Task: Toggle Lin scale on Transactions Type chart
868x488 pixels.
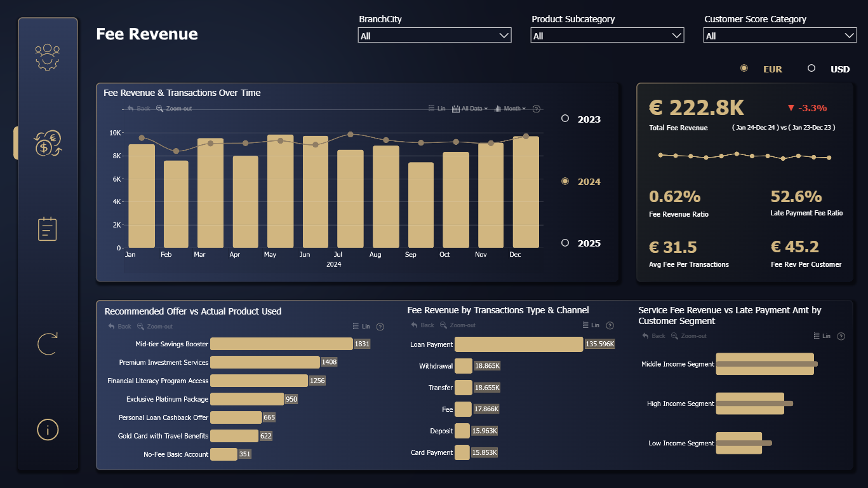Action: [591, 325]
